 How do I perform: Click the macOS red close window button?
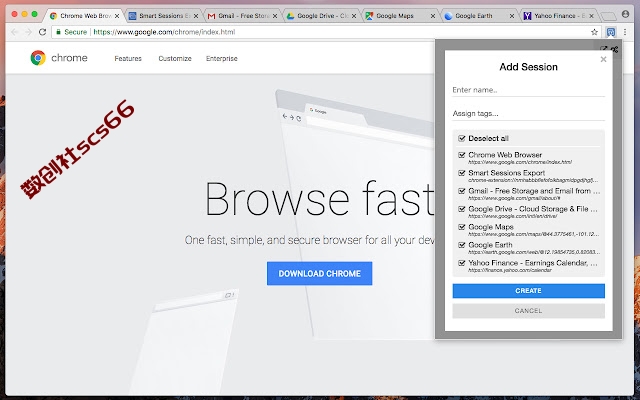pyautogui.click(x=14, y=14)
